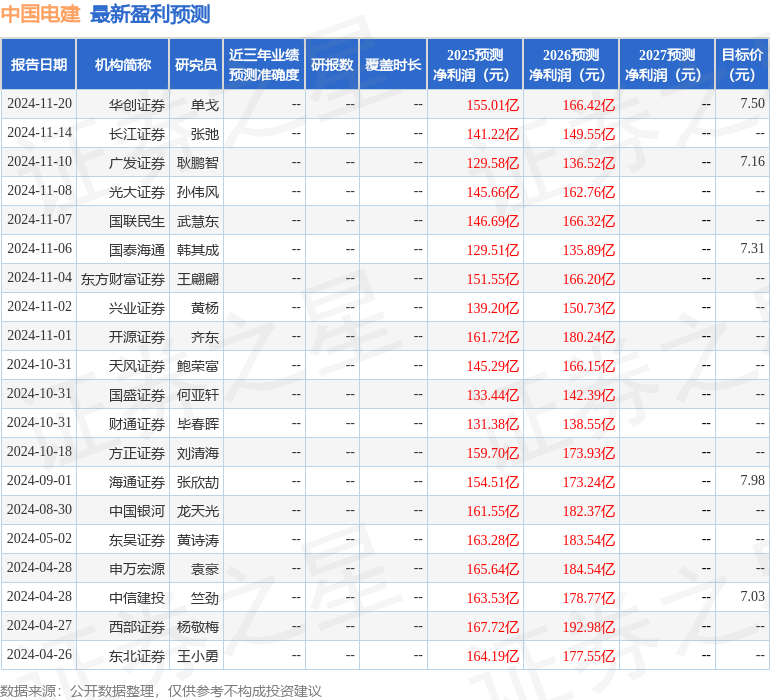Select the 研报数 column header

tap(332, 64)
